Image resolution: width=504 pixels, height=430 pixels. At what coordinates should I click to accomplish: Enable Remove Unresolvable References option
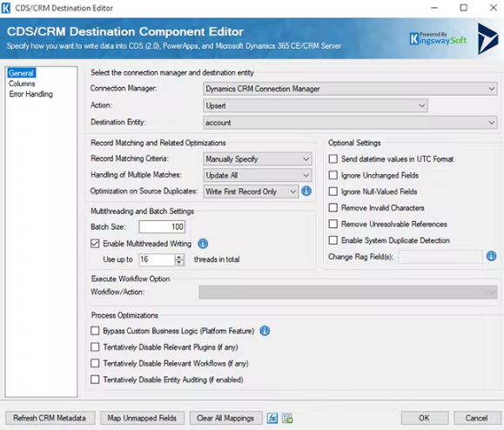[333, 224]
